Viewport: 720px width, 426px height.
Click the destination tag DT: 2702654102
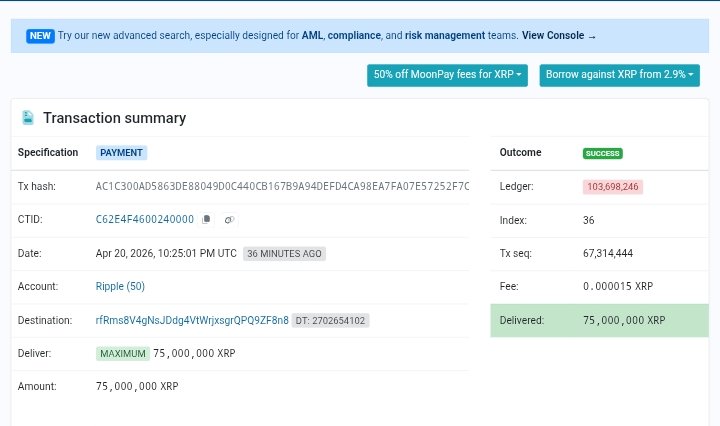[330, 320]
